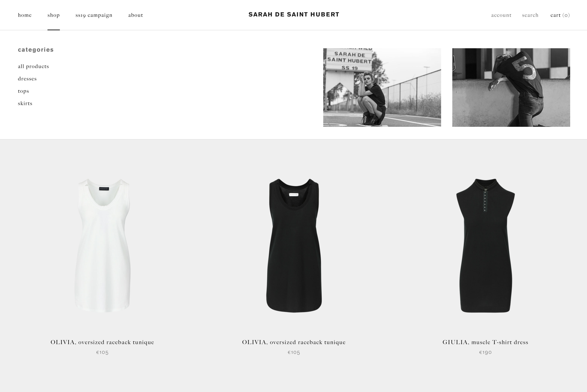View the white OLIVIA tunique image
Image resolution: width=587 pixels, height=392 pixels.
tap(102, 245)
